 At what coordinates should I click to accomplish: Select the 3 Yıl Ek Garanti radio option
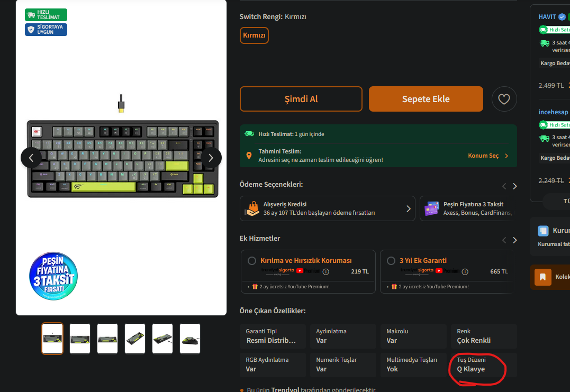(391, 261)
